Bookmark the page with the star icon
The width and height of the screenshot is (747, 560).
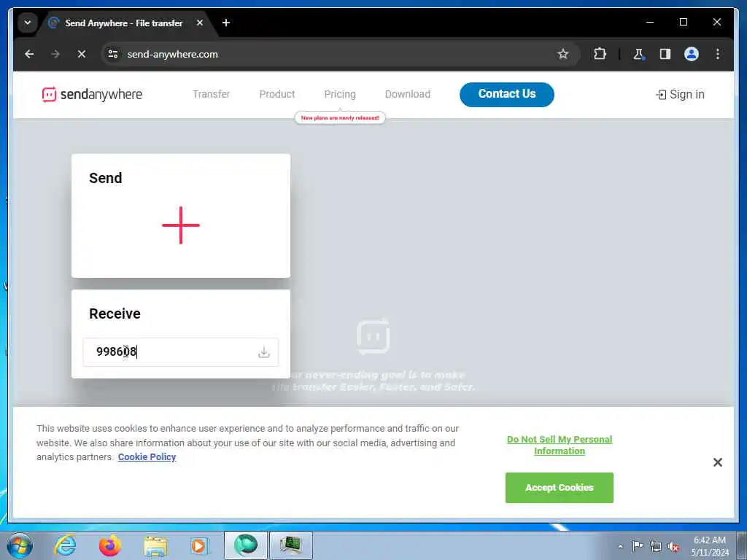[x=562, y=54]
